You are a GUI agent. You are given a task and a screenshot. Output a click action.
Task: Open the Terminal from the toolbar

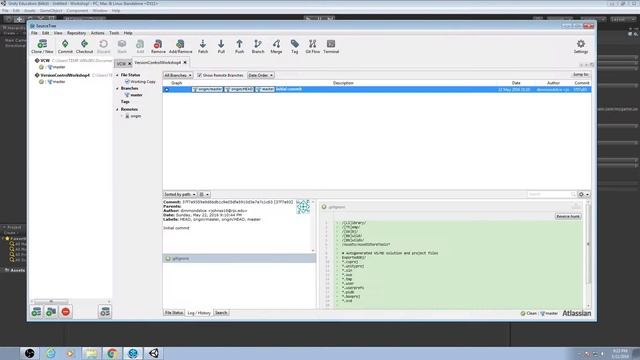(x=331, y=47)
